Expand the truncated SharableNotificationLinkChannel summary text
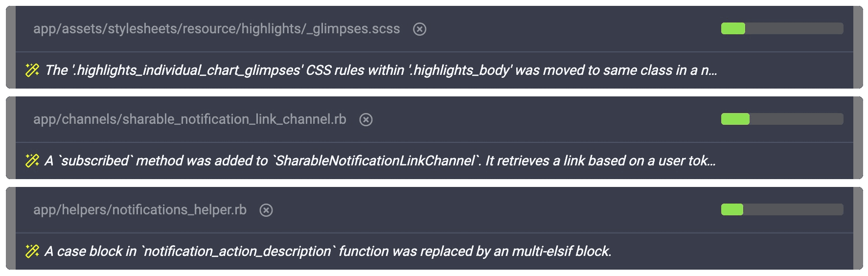Viewport: 868px width, 276px height. [380, 161]
